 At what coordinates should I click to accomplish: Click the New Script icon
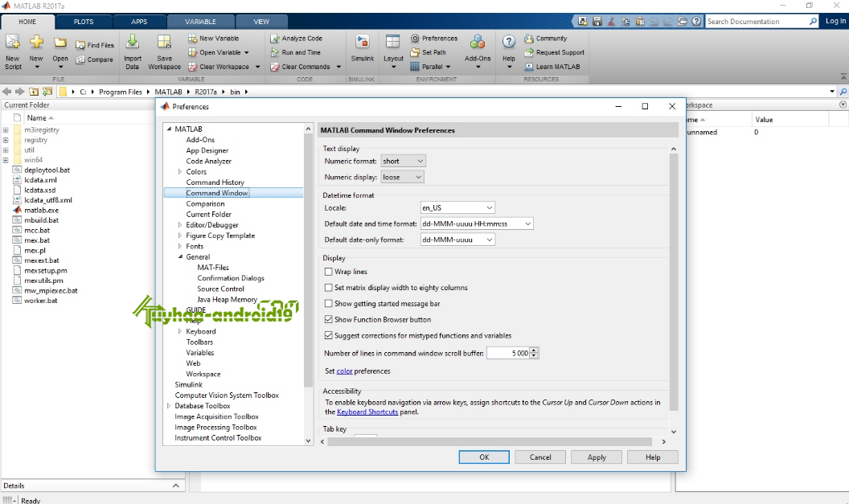coord(12,43)
